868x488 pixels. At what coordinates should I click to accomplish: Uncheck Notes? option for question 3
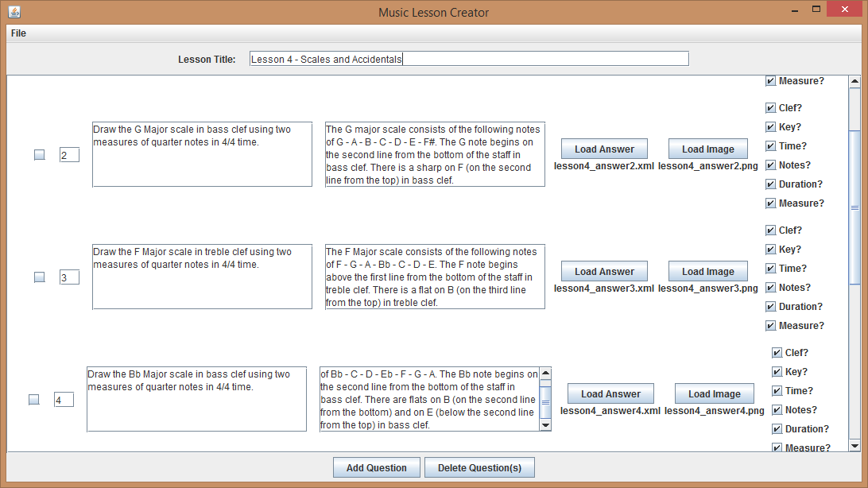(771, 288)
